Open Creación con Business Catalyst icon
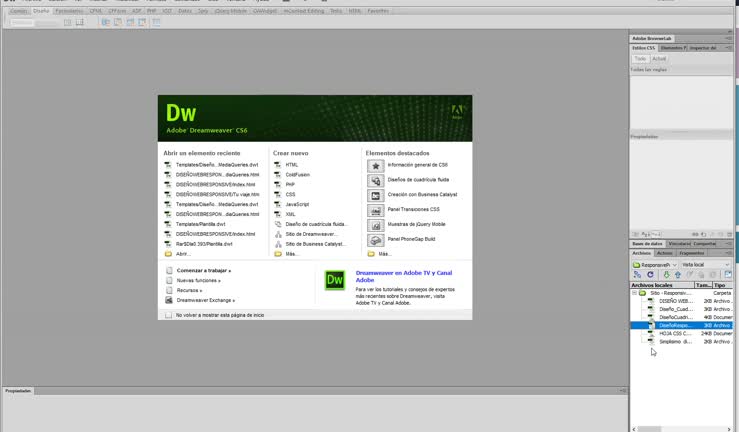The width and height of the screenshot is (739, 432). [376, 196]
